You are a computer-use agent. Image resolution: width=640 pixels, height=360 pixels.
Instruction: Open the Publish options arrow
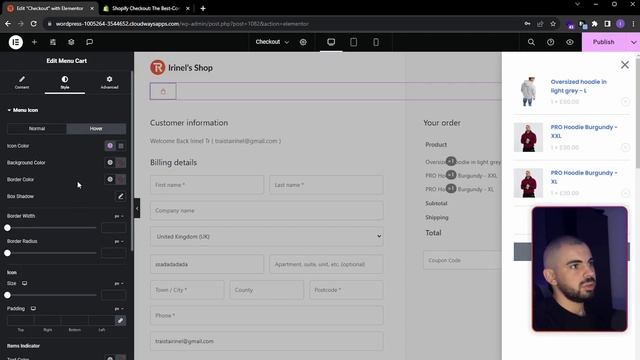coord(633,42)
